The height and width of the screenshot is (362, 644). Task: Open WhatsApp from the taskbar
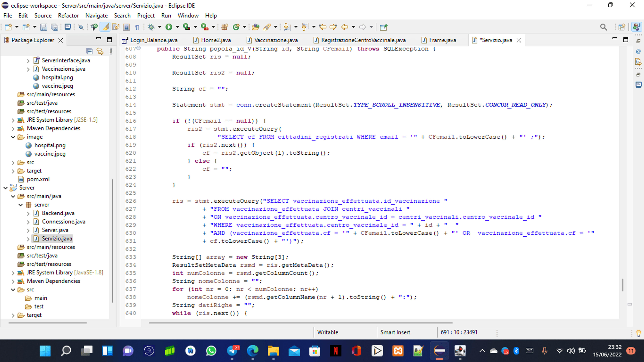[211, 351]
